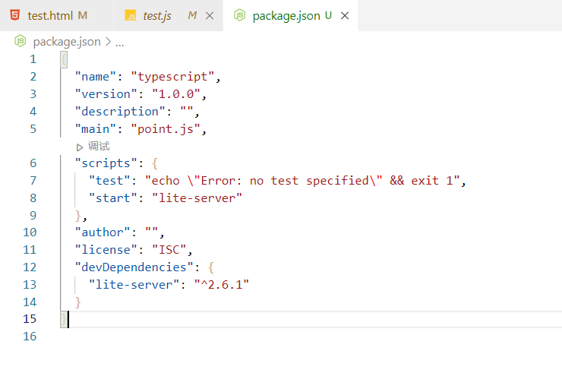Screen dimensions: 562x392
Task: Click the U status badge on package.json tab
Action: click(328, 15)
